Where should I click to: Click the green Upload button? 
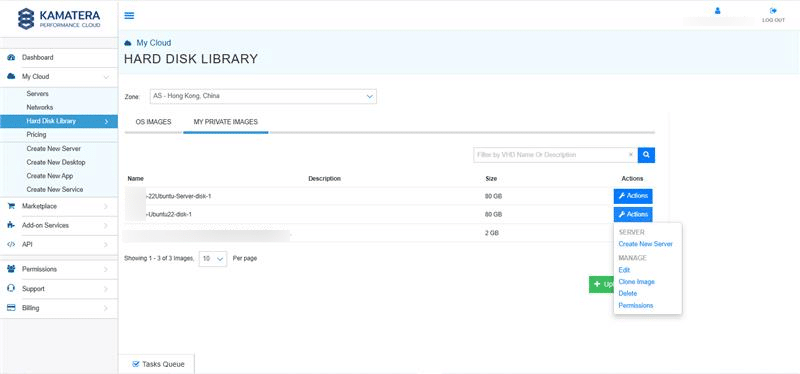602,285
